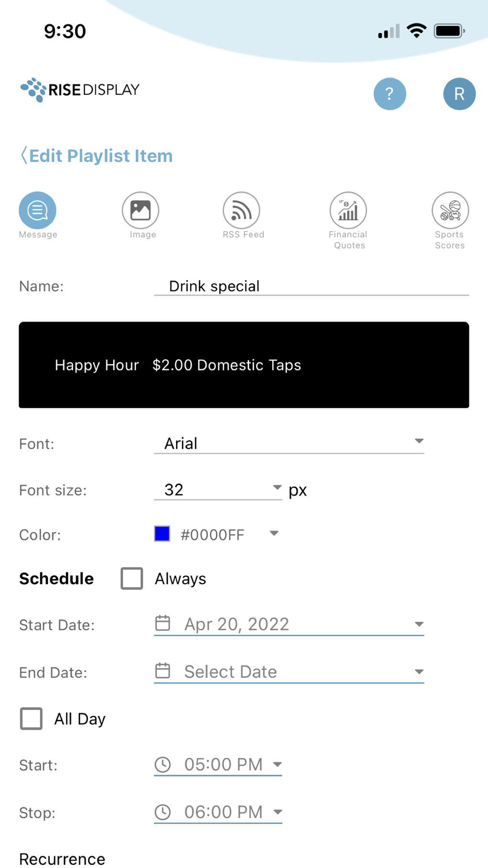Select the Image content type icon
The image size is (488, 868).
click(140, 210)
